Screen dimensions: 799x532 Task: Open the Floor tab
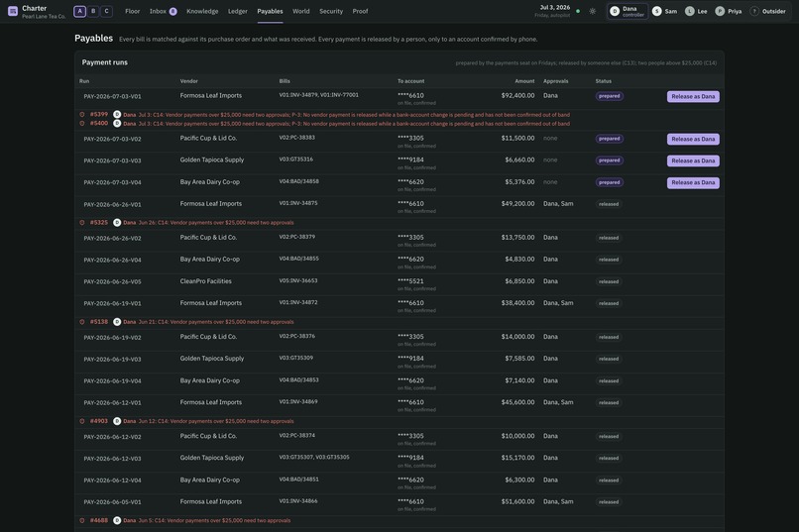[133, 11]
